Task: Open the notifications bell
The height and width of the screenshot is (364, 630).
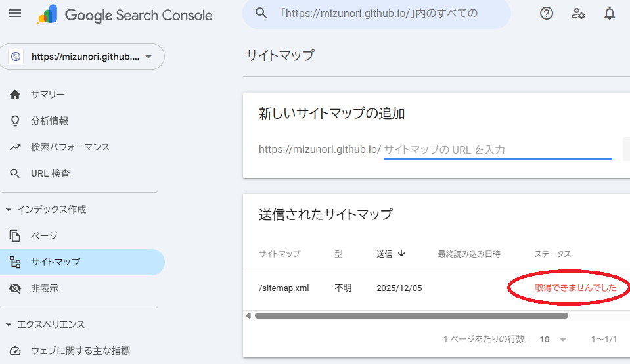Action: click(x=610, y=14)
